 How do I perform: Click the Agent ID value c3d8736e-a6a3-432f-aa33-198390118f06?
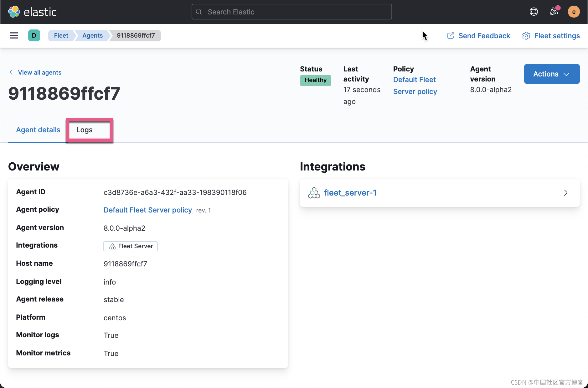[175, 192]
